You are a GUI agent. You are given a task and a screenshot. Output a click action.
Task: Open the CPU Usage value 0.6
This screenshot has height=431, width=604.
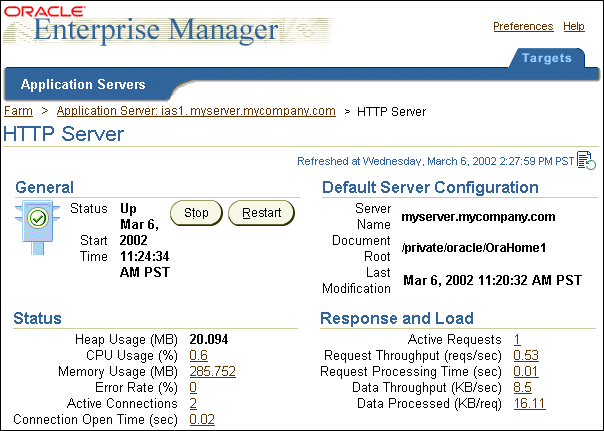click(x=198, y=355)
